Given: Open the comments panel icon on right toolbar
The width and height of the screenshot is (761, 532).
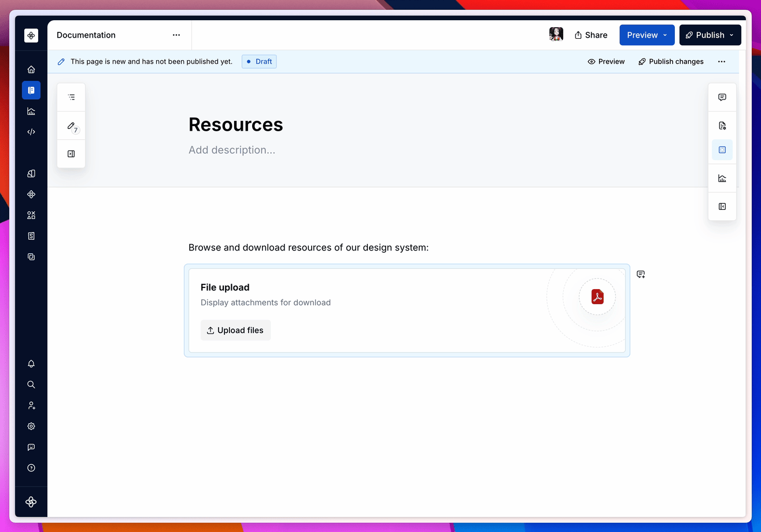Looking at the screenshot, I should 722,97.
